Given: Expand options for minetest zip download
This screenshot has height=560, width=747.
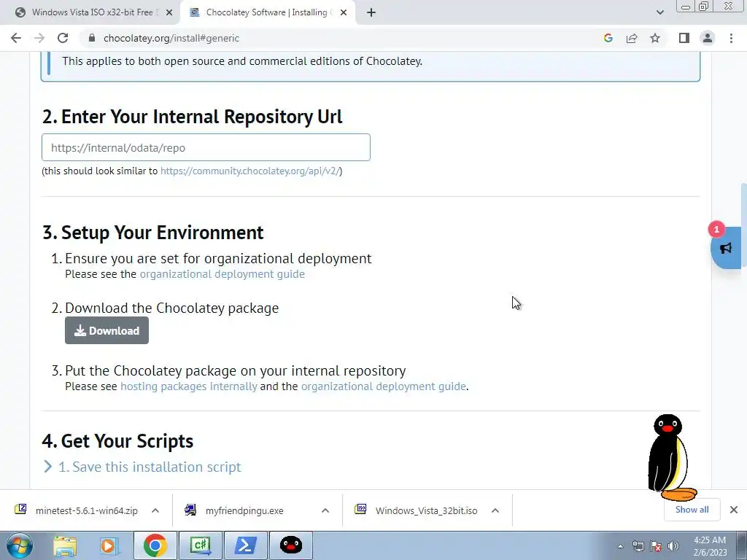Looking at the screenshot, I should [155, 510].
